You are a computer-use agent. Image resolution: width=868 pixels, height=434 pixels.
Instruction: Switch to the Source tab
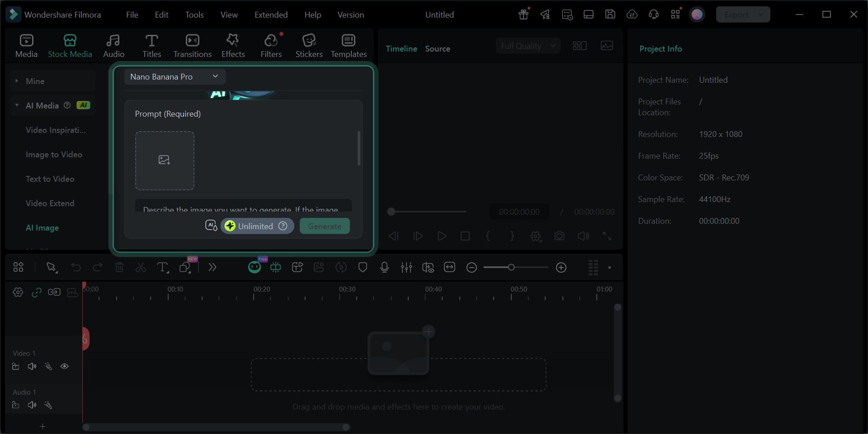[x=437, y=49]
